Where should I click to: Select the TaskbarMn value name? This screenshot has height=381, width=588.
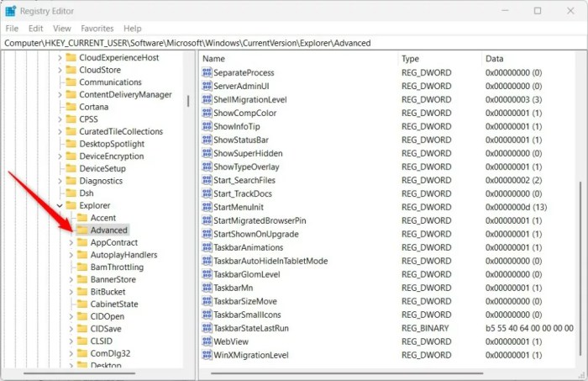click(x=234, y=288)
